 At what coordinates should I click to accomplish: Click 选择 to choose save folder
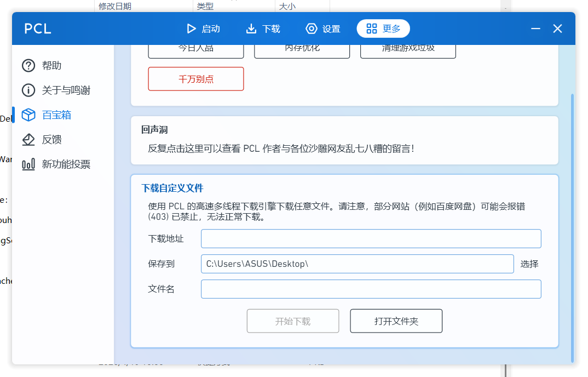pos(529,264)
